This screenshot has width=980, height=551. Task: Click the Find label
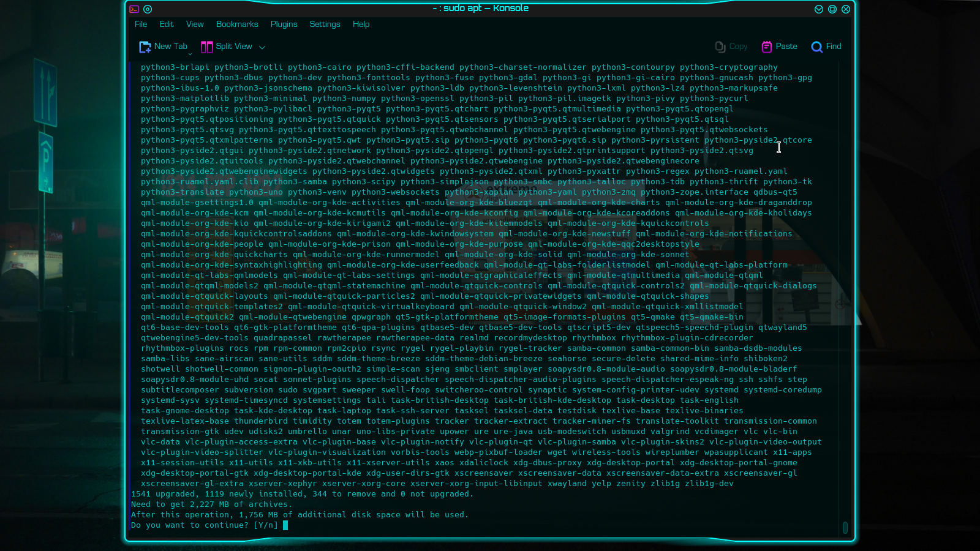[x=834, y=47]
